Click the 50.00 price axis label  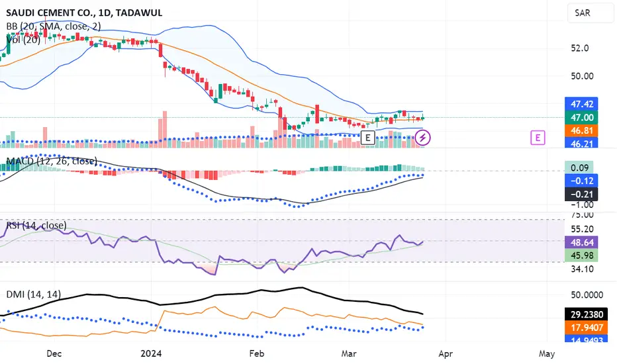[583, 76]
